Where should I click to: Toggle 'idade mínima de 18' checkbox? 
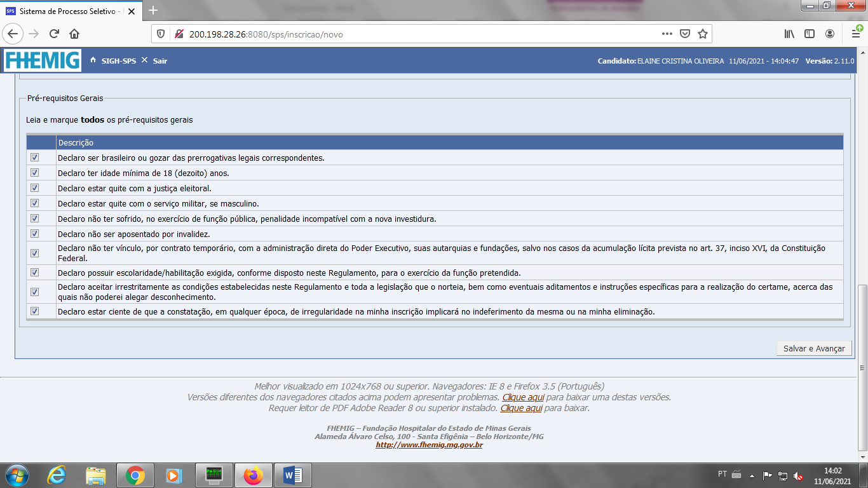(35, 173)
